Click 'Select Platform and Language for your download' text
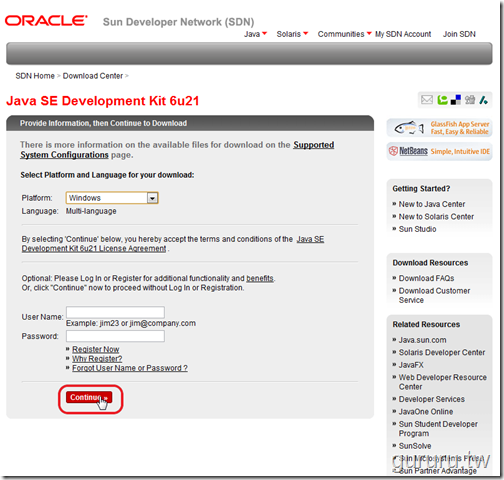 click(107, 175)
